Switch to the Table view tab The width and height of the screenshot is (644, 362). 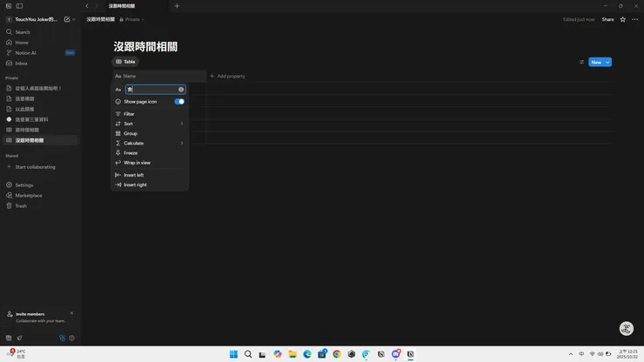pyautogui.click(x=125, y=62)
